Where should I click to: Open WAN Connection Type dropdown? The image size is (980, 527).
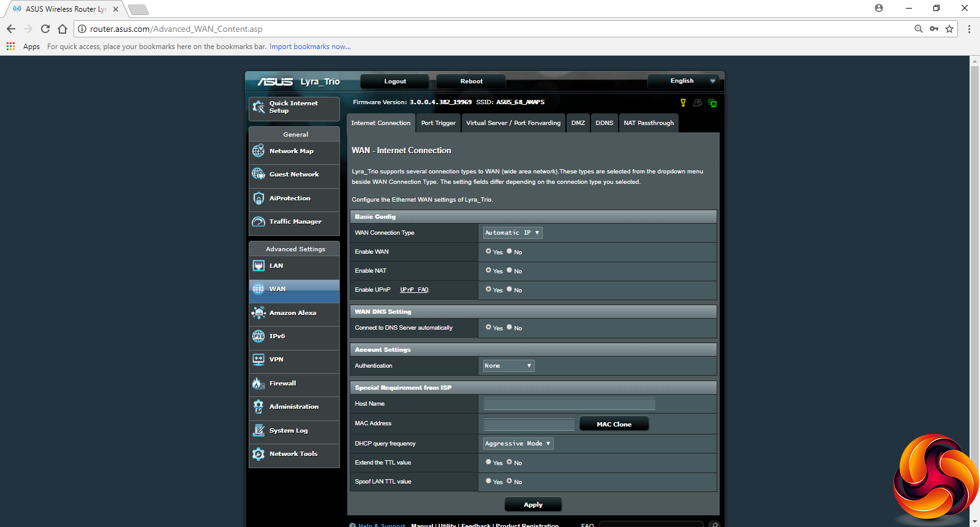coord(512,233)
